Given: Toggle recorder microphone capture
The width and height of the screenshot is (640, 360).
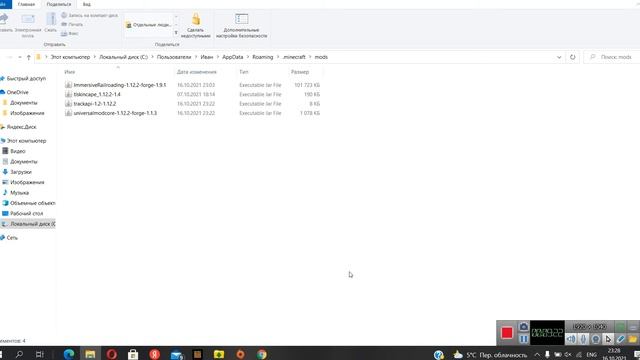Looking at the screenshot, I should coord(583,339).
